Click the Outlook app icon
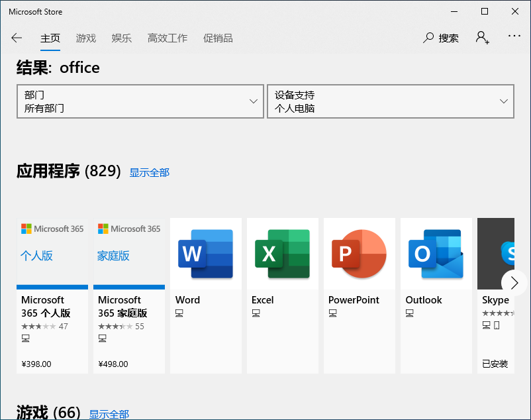The width and height of the screenshot is (531, 420). point(436,254)
